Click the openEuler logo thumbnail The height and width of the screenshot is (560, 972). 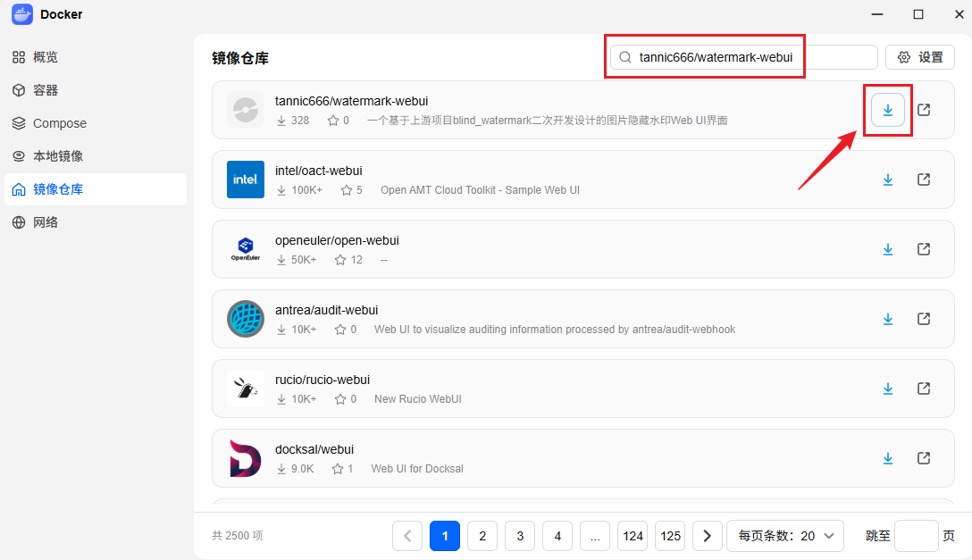pos(246,249)
